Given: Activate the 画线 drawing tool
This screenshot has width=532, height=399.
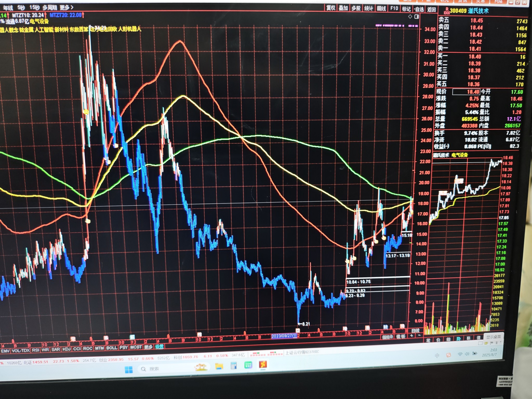Looking at the screenshot, I should [381, 9].
